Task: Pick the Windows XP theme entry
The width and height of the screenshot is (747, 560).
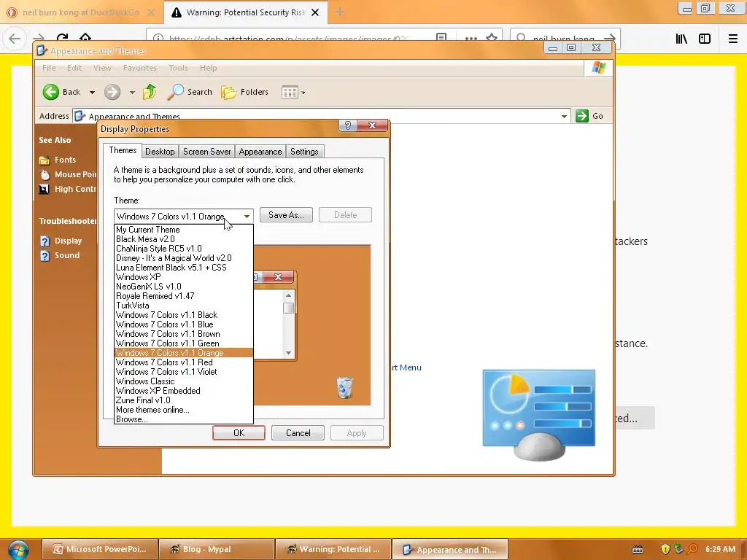Action: click(184, 277)
